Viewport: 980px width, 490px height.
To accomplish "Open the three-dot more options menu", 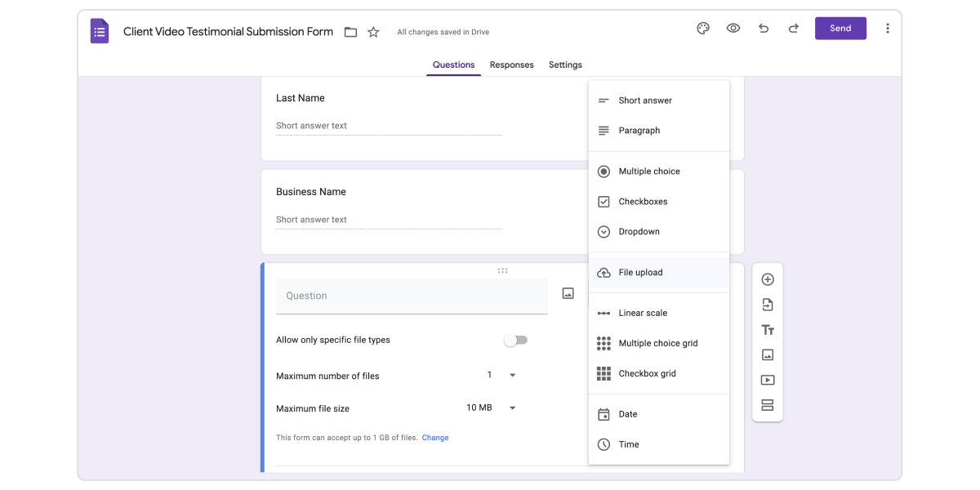I will 888,29.
